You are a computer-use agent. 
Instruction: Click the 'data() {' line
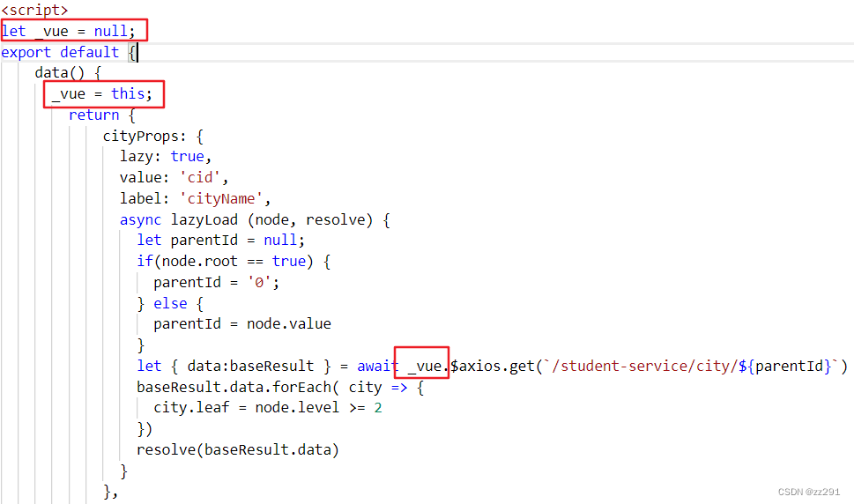[x=68, y=72]
